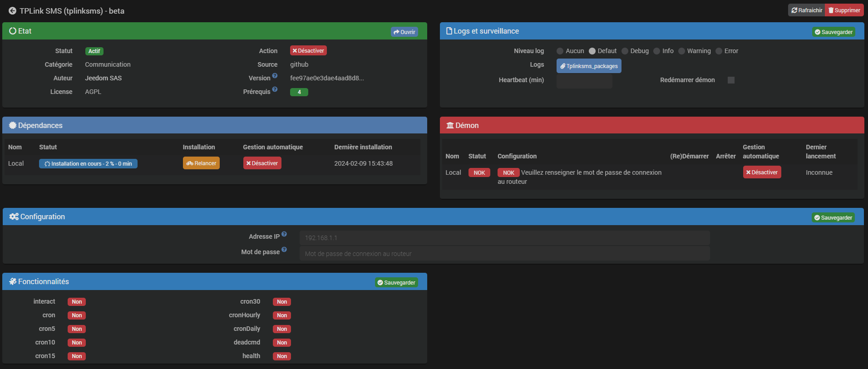
Task: Click the version hash fee97ae0e3dae4aad8d8...
Action: tap(327, 78)
